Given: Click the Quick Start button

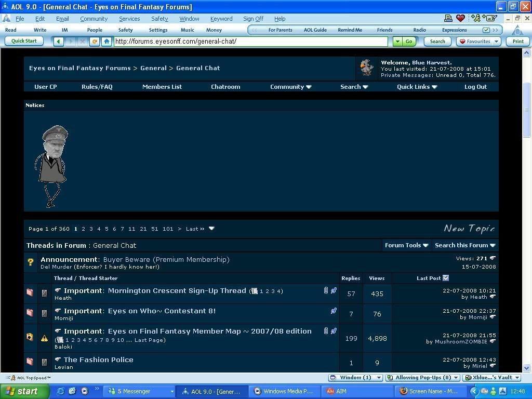Looking at the screenshot, I should pos(24,41).
